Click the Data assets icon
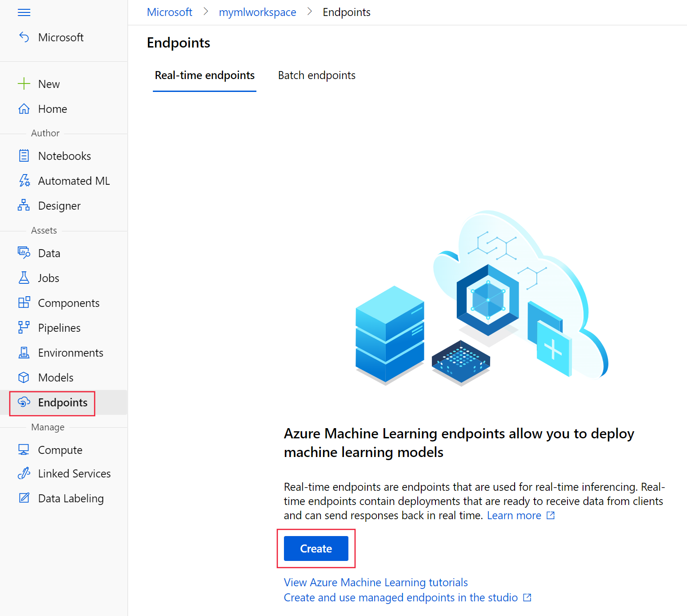687x616 pixels. [x=24, y=253]
